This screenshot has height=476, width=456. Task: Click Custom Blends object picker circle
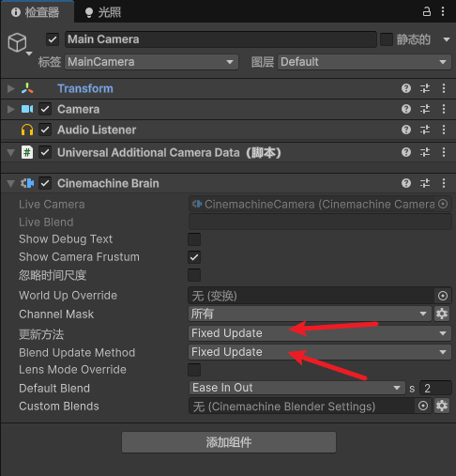click(x=423, y=406)
